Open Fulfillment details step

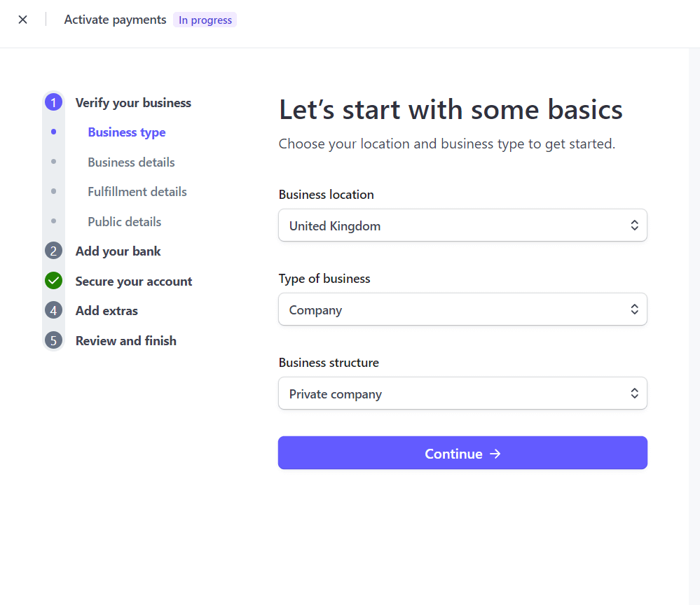tap(137, 192)
